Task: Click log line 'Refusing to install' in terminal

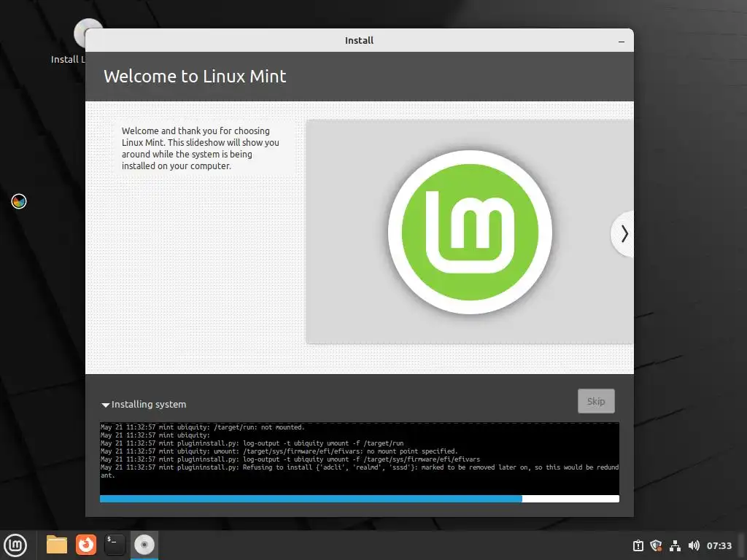Action: point(359,471)
